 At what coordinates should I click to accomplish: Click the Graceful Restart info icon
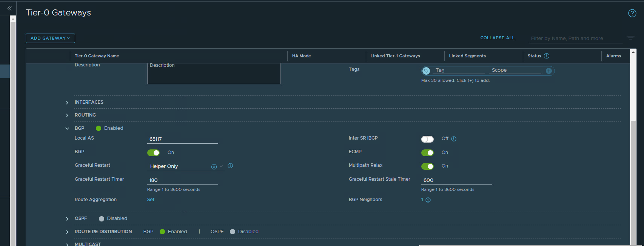(230, 166)
